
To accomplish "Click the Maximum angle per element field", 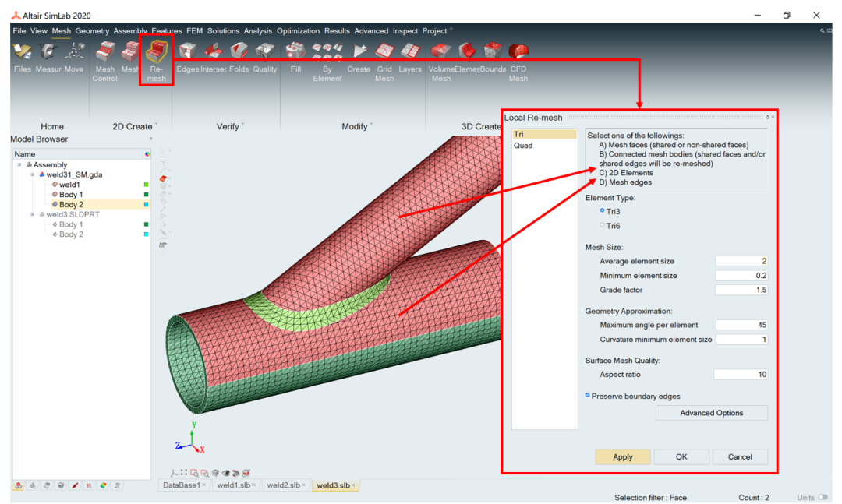I will 741,325.
